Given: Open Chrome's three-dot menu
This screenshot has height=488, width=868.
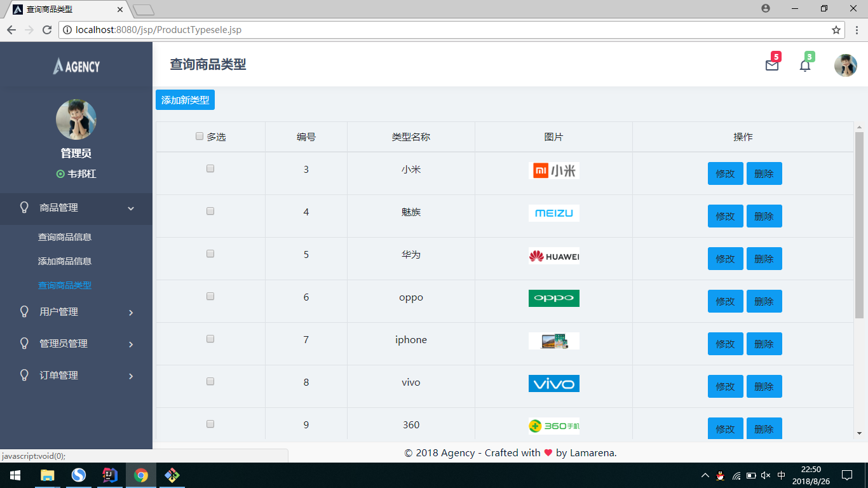Looking at the screenshot, I should click(x=857, y=30).
